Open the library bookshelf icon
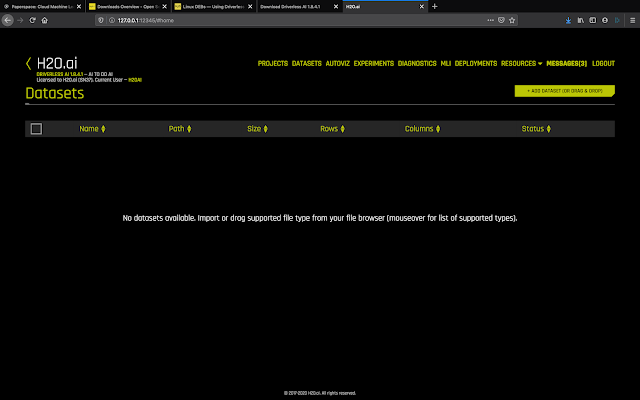This screenshot has height=400, width=640. point(580,20)
